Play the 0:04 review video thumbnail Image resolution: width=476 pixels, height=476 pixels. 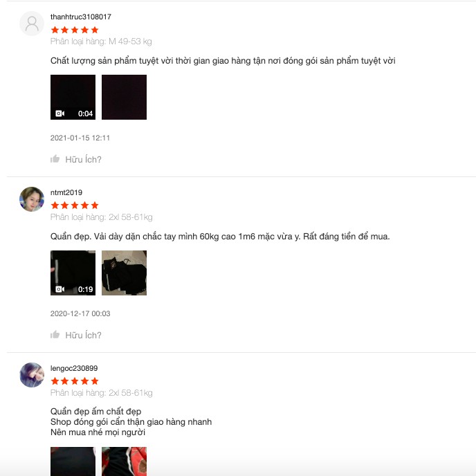(x=73, y=97)
